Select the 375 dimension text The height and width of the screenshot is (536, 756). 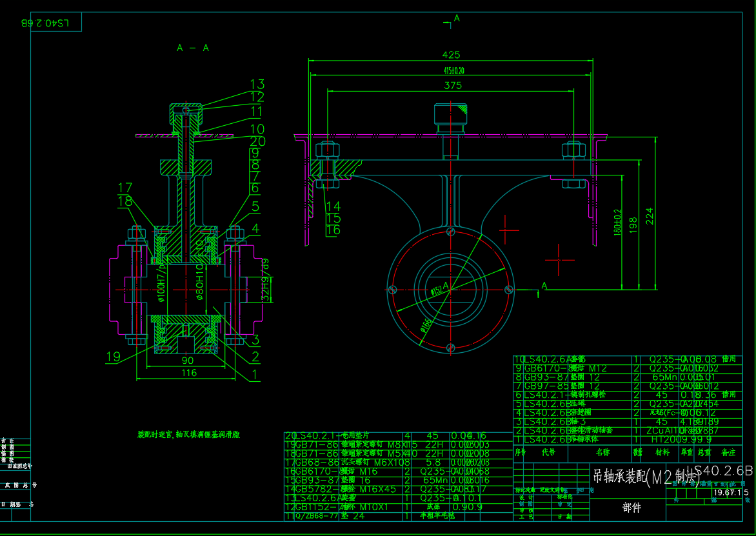coord(452,85)
